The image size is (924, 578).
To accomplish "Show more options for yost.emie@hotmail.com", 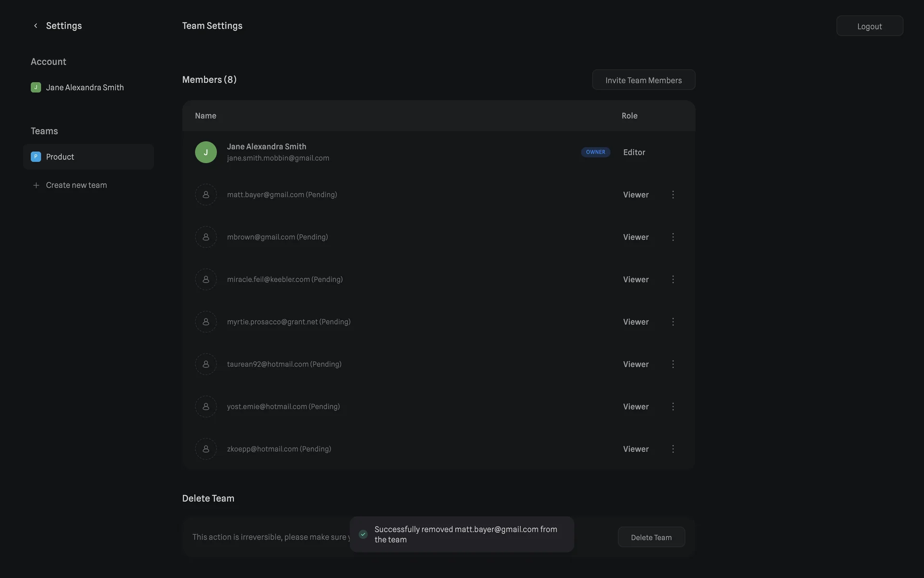I will (673, 407).
